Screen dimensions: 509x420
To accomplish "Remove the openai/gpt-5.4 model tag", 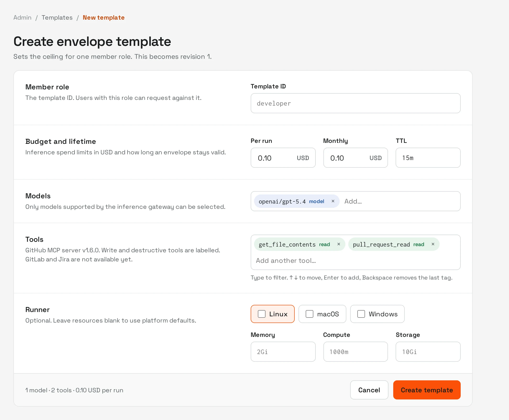I will [333, 201].
